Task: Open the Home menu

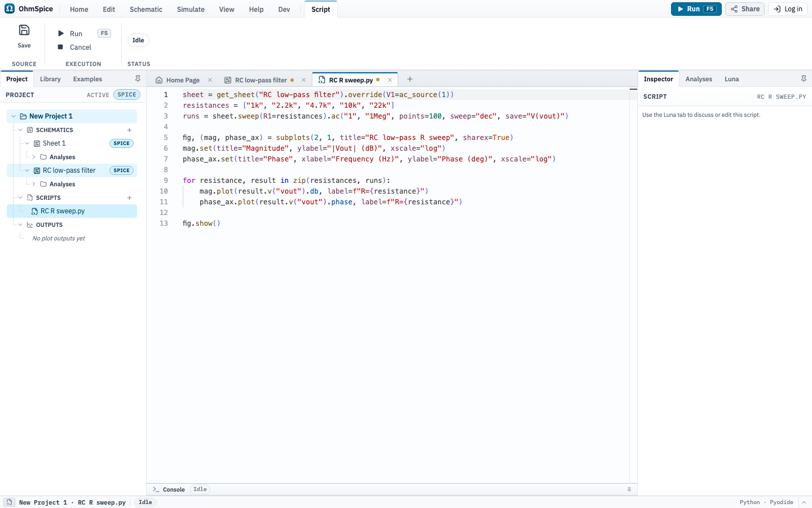Action: pyautogui.click(x=79, y=10)
